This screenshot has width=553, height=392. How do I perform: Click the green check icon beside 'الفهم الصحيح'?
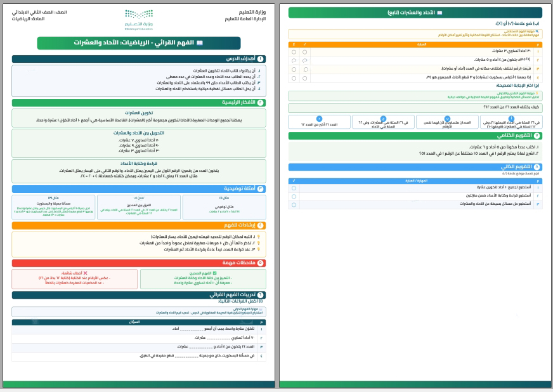214,273
